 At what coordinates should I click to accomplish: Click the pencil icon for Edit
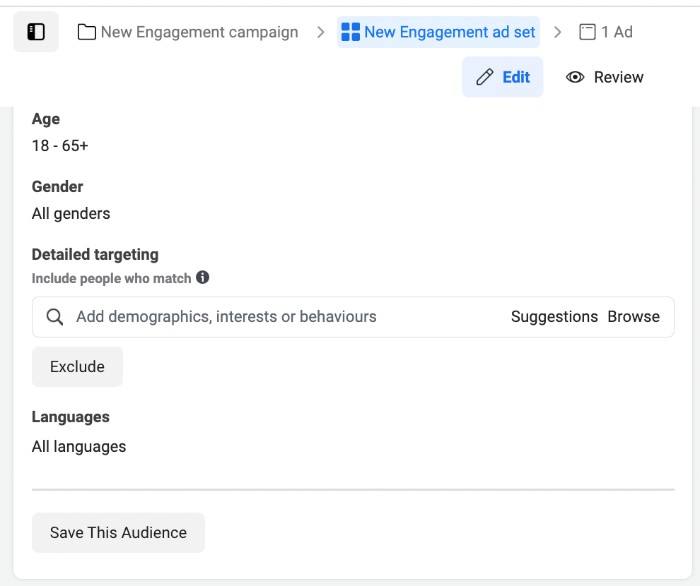click(485, 77)
